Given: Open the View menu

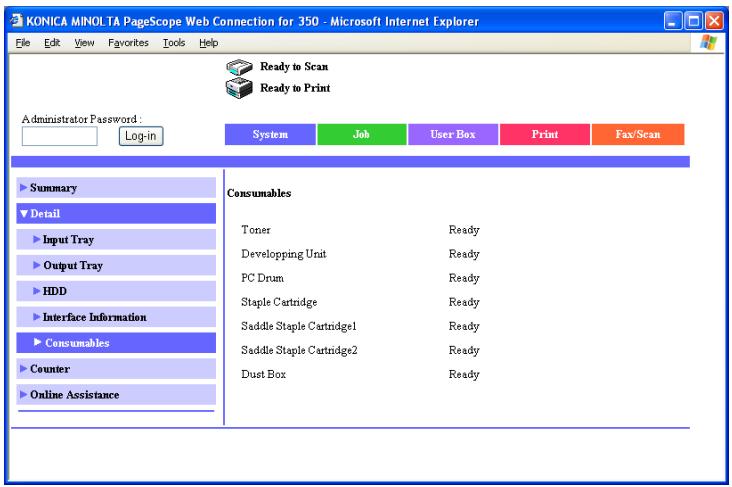Looking at the screenshot, I should 84,43.
